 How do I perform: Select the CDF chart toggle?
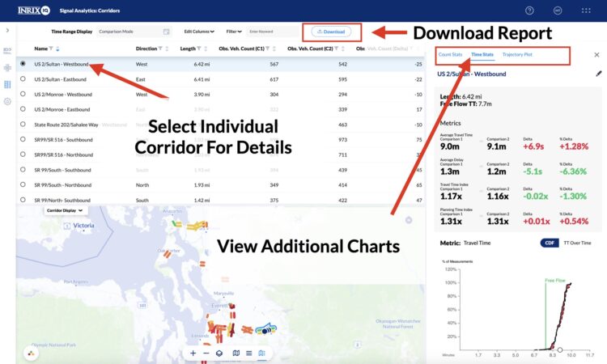pyautogui.click(x=550, y=243)
